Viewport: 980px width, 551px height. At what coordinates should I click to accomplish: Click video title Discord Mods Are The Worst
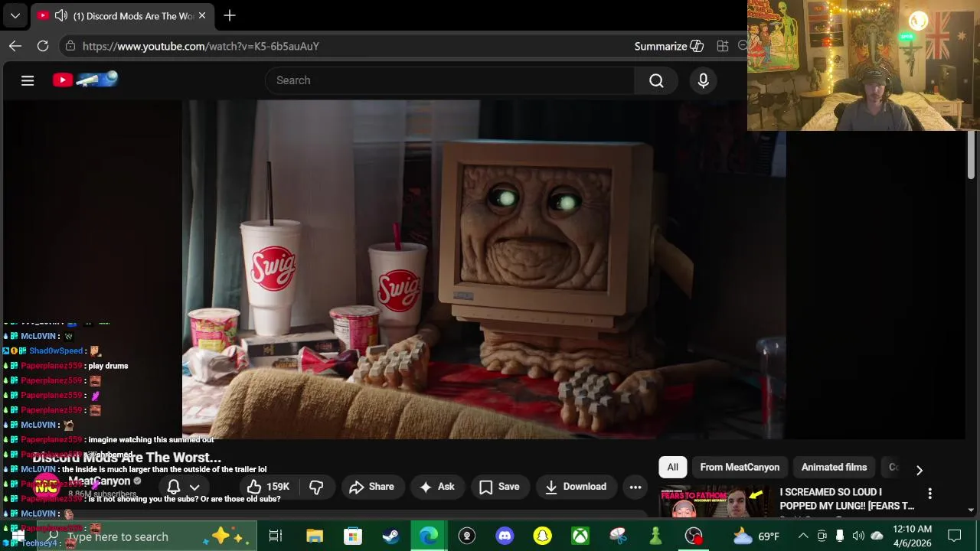tap(126, 458)
